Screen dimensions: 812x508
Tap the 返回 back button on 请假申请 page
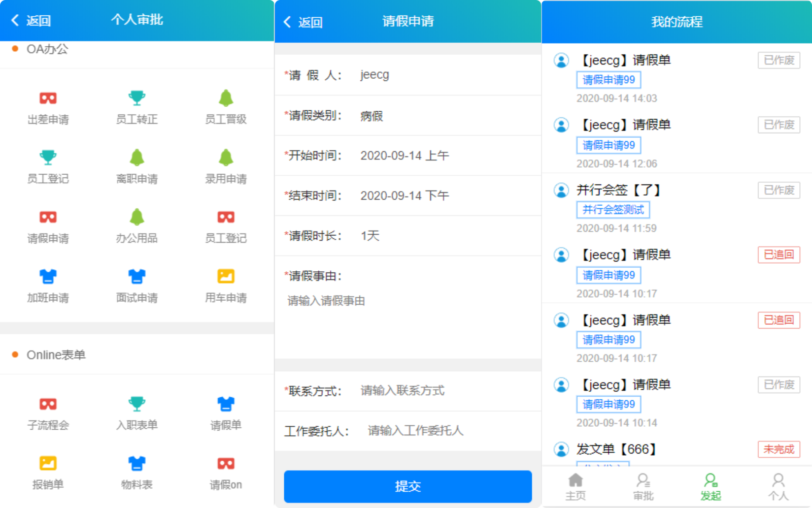click(302, 21)
